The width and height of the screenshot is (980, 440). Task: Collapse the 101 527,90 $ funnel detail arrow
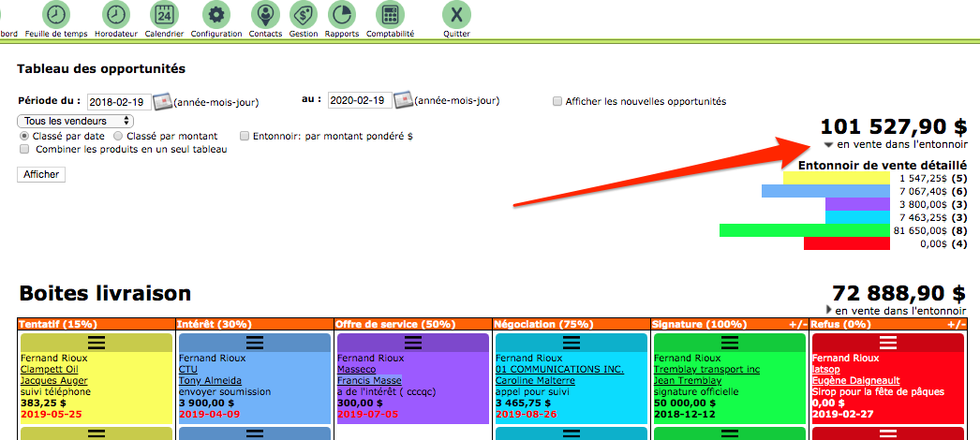pos(828,145)
